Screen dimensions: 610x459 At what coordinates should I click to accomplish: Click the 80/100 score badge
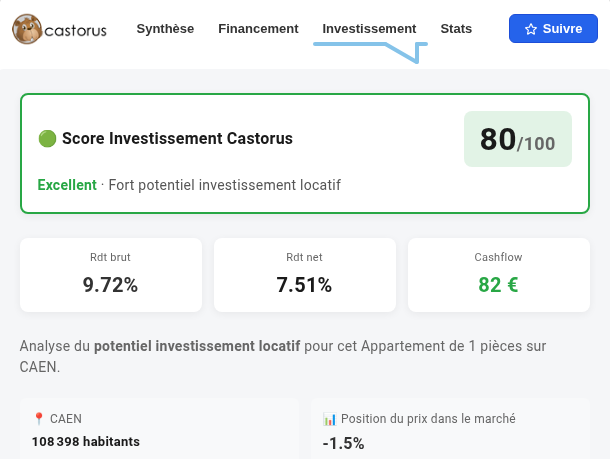tap(518, 139)
